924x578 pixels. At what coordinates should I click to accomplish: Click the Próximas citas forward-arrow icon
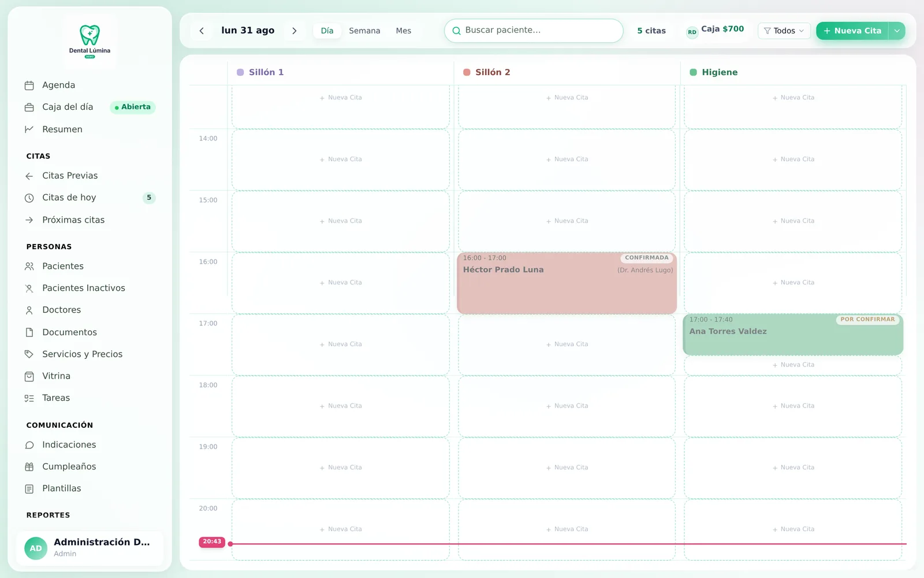(29, 220)
